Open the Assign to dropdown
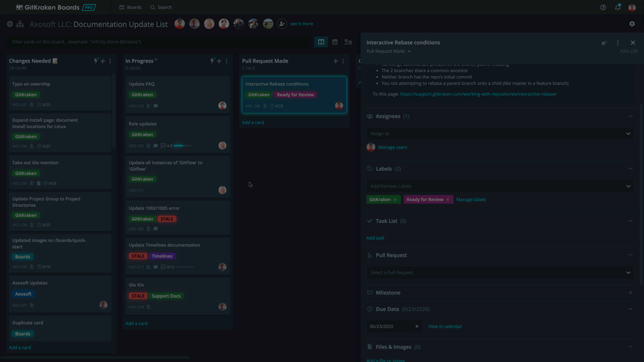The width and height of the screenshot is (644, 362). click(500, 133)
